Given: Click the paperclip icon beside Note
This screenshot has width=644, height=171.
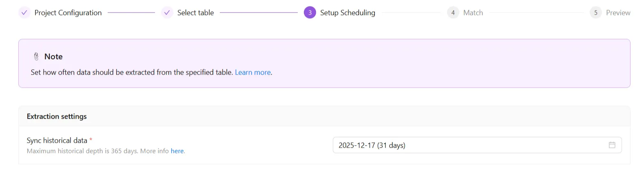Looking at the screenshot, I should point(36,56).
